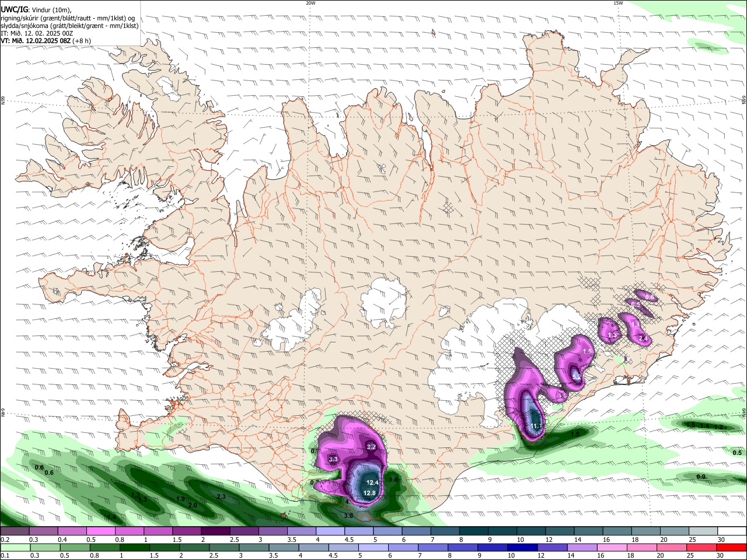Click the 'rigning/skúrir' legend description line
The height and width of the screenshot is (560, 747).
(68, 18)
